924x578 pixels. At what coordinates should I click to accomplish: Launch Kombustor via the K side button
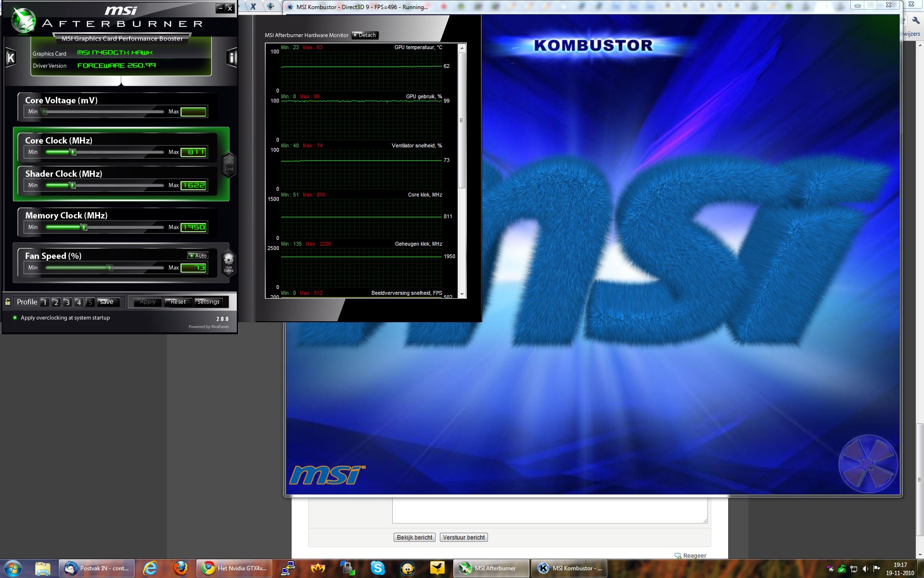[11, 58]
